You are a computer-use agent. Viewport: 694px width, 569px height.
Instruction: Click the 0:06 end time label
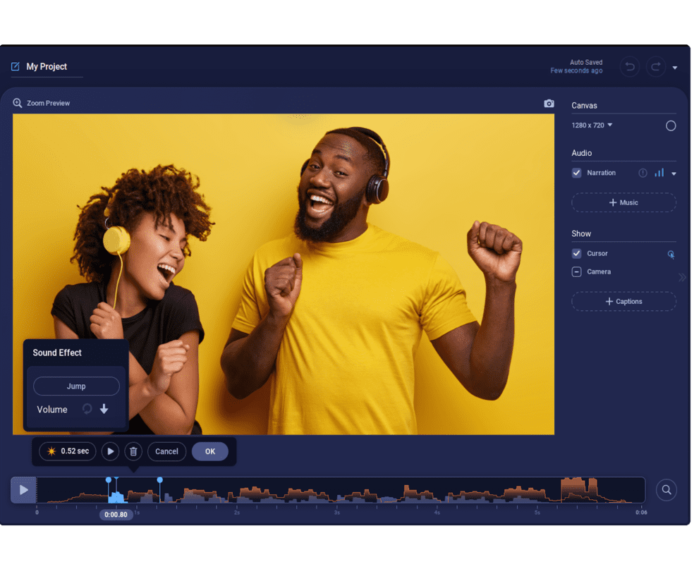tap(641, 512)
